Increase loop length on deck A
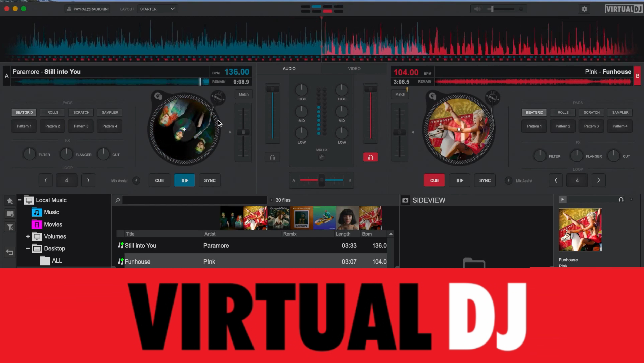 coord(88,180)
